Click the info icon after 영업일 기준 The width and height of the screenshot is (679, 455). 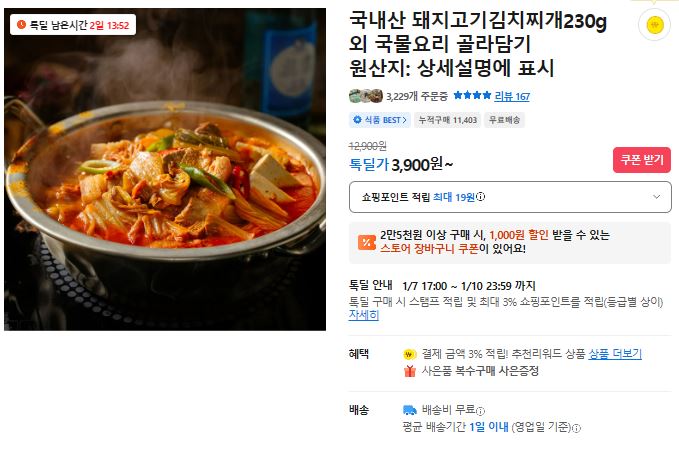click(576, 429)
